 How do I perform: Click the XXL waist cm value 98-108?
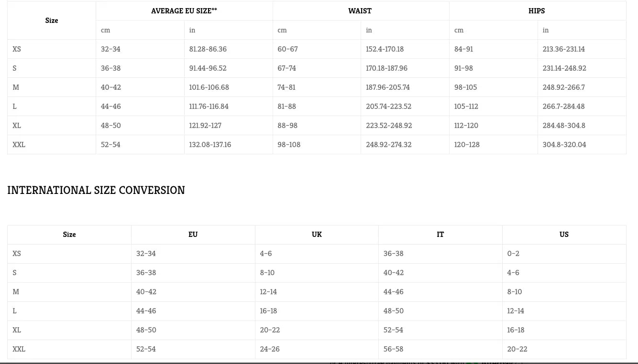point(289,145)
